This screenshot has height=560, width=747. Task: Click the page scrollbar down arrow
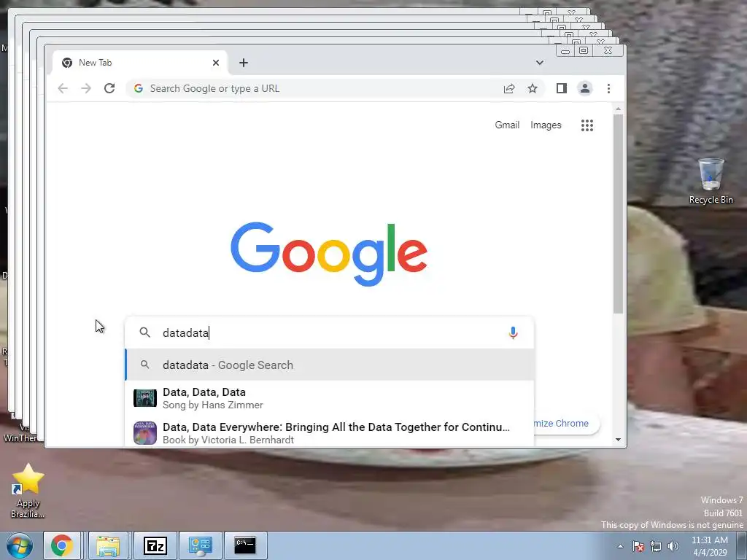[619, 440]
